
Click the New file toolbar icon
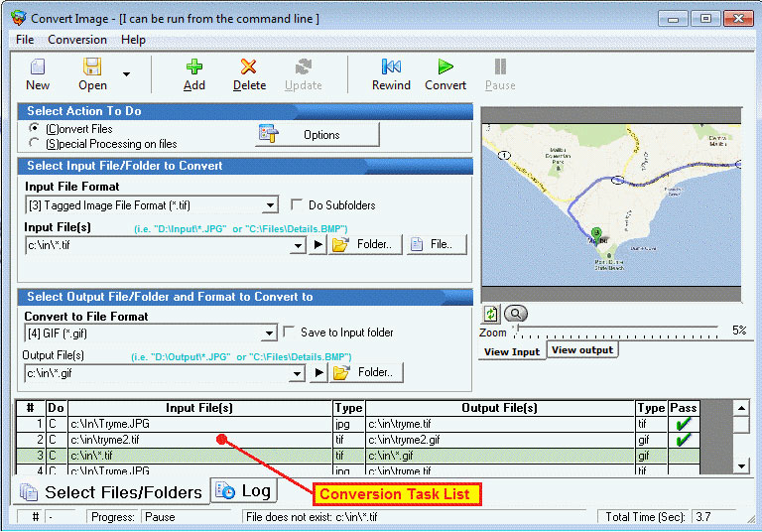(38, 67)
